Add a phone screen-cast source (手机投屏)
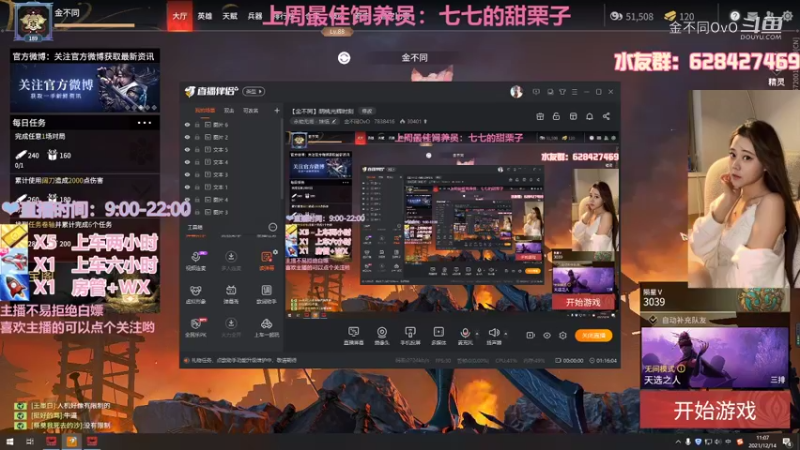 point(410,335)
